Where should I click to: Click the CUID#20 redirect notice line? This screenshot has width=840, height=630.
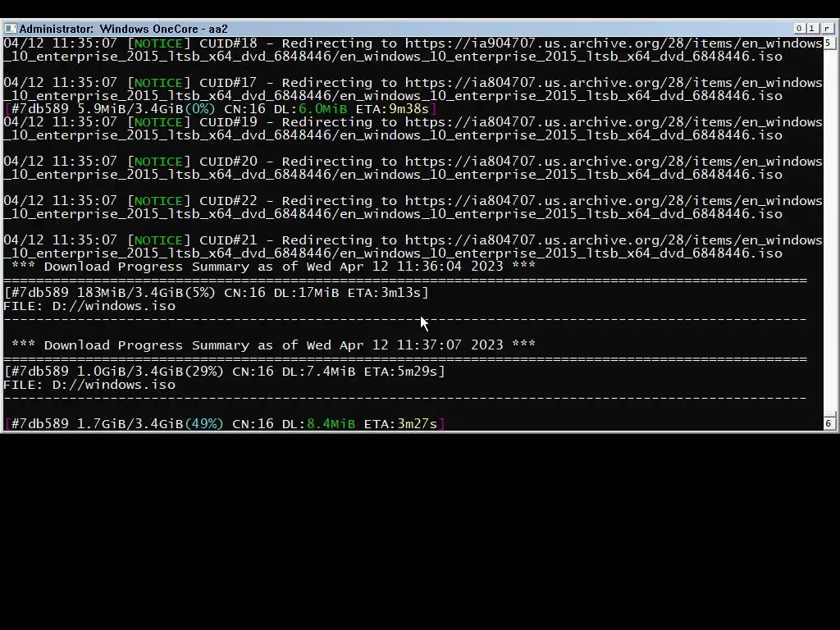point(413,167)
